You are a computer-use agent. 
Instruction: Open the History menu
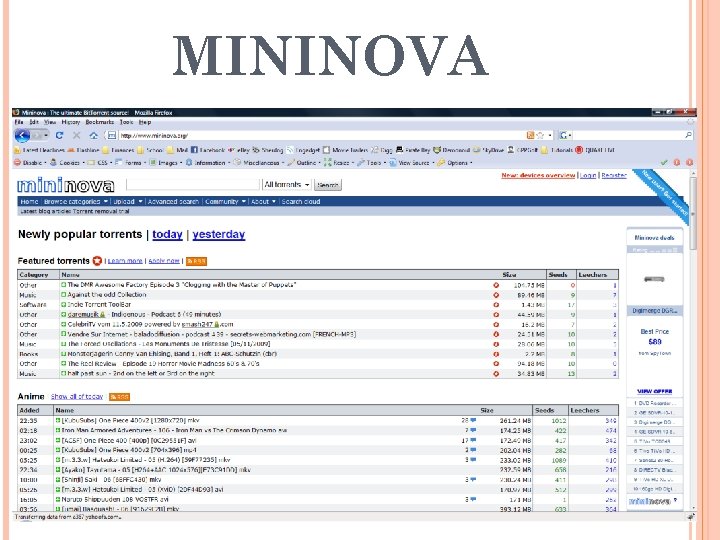(x=71, y=122)
